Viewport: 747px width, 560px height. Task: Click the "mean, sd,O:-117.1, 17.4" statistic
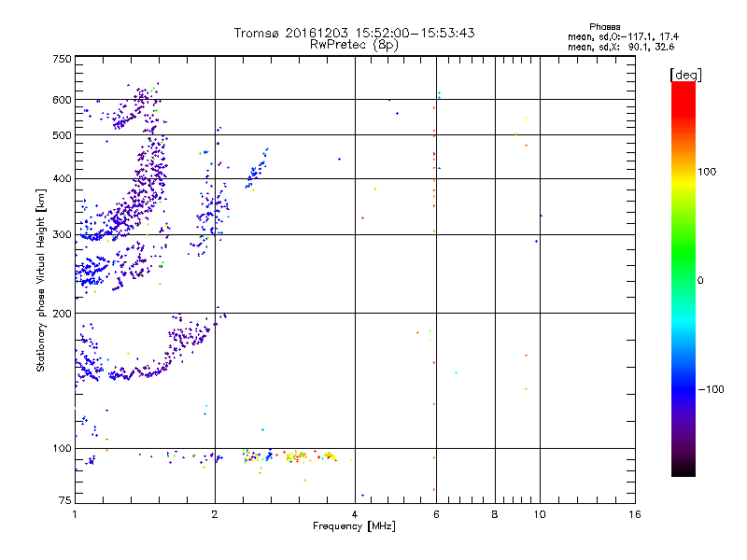click(623, 36)
